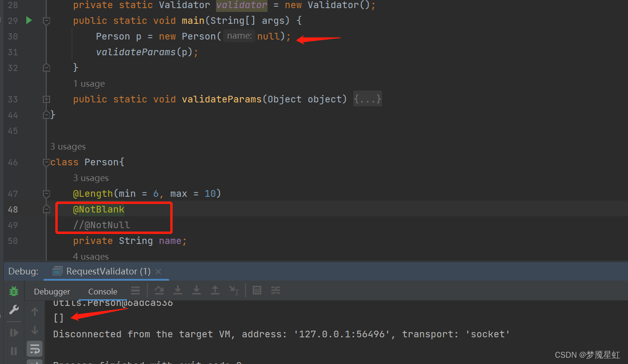This screenshot has height=364, width=628.
Task: Toggle Soft-Wrap in the console
Action: 35,349
